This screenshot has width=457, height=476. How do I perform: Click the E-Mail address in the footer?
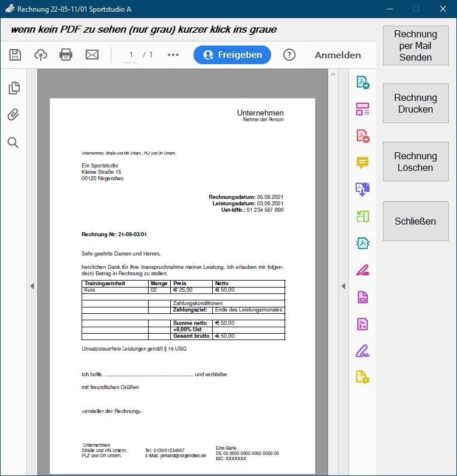(175, 456)
